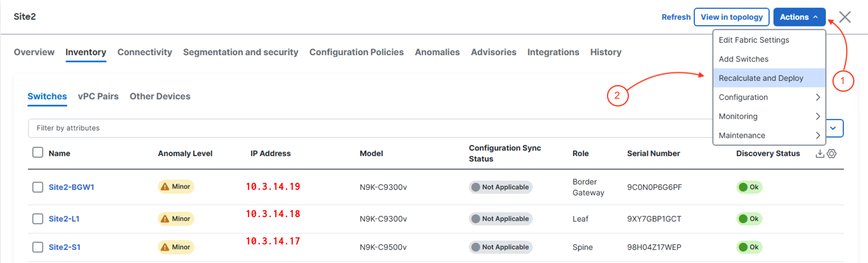Click the Minor anomaly badge for Site2-L1
Image resolution: width=868 pixels, height=263 pixels.
click(x=176, y=219)
